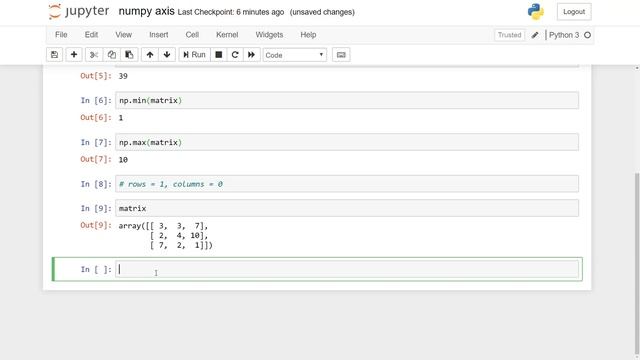Rename the notebook title 'numpy axis'
This screenshot has height=360, width=640.
[147, 11]
